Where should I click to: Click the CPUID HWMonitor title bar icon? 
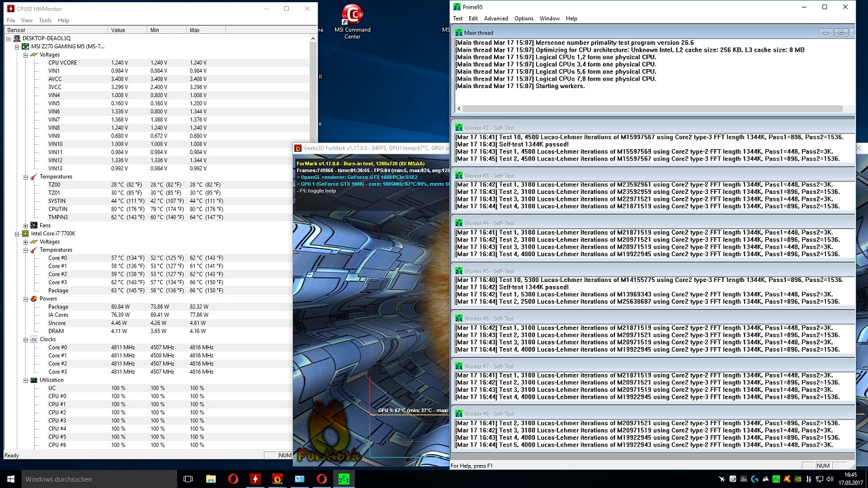10,8
